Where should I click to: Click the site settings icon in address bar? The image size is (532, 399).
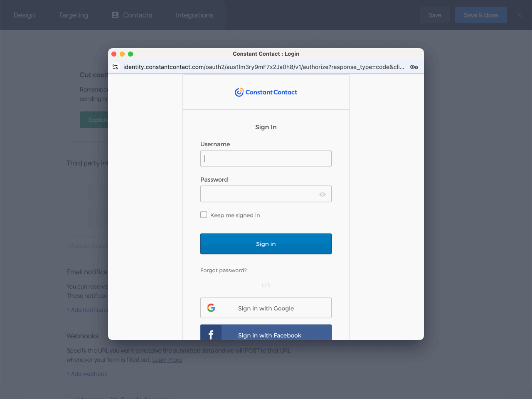coord(116,67)
